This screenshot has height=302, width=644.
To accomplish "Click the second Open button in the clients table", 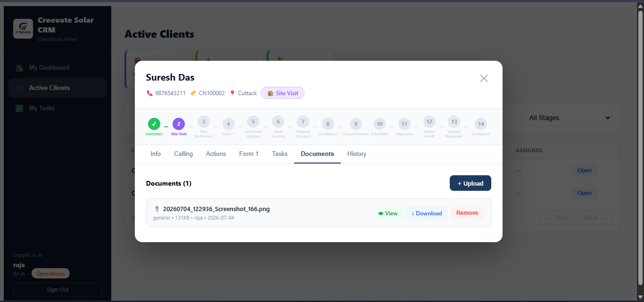I will 585,193.
